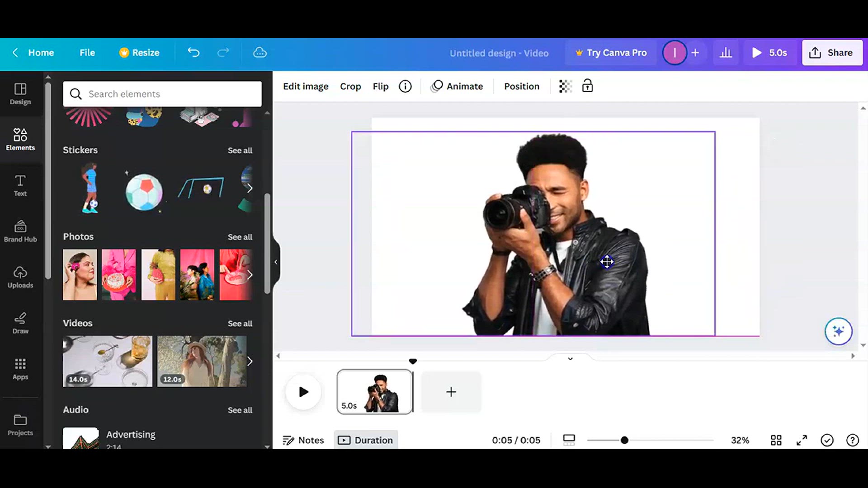Click Try Canva Pro button
Screen dimensions: 868x488
coord(611,53)
